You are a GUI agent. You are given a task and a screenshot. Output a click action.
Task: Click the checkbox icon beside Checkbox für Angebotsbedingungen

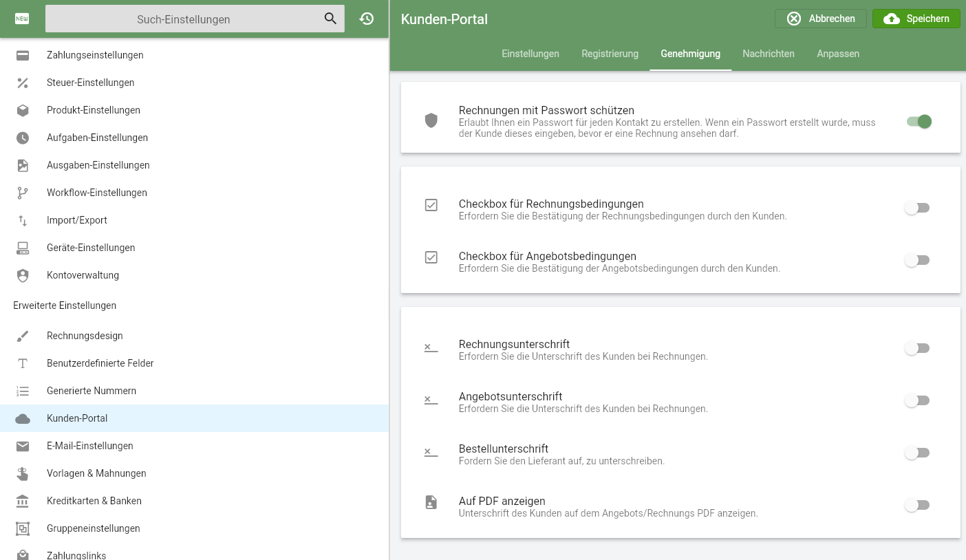pos(431,257)
